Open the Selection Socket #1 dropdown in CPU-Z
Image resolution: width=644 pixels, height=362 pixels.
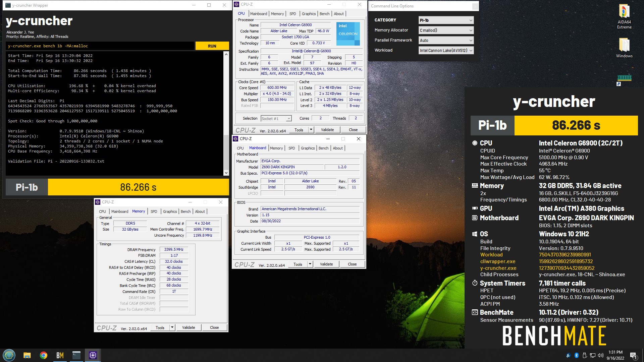(276, 119)
